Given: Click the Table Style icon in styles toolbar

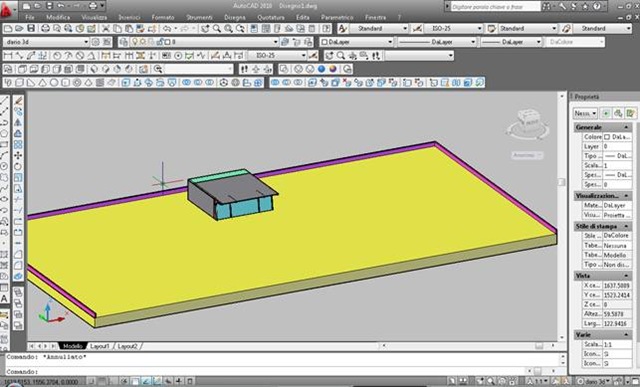Looking at the screenshot, I should [491, 29].
